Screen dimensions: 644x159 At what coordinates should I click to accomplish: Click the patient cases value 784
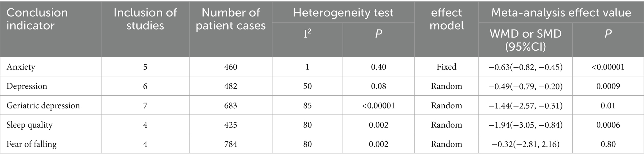[230, 144]
